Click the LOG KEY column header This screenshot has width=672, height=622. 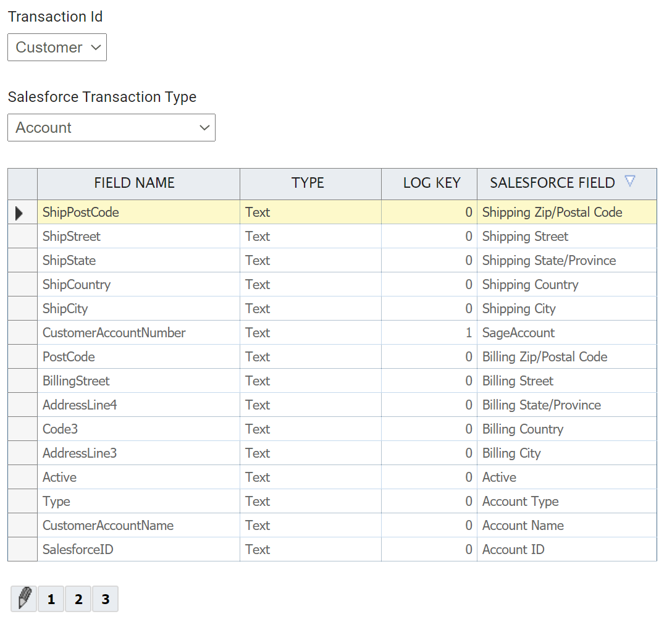pyautogui.click(x=431, y=183)
